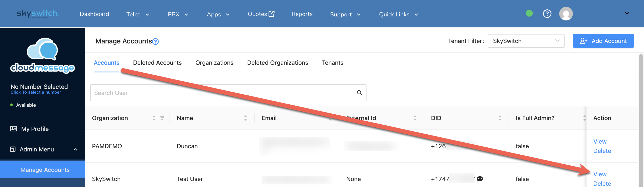The width and height of the screenshot is (644, 187).
Task: Click the Organization column filter icon
Action: 162,118
